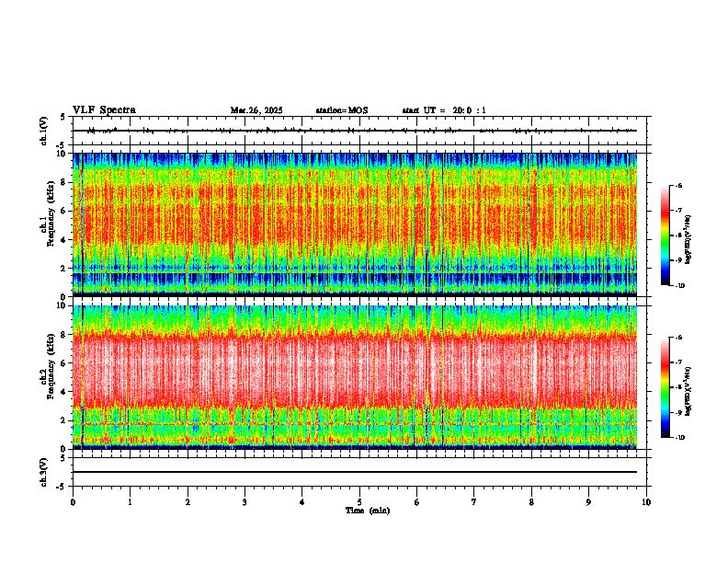Click time axis tick label "5"

[x=359, y=502]
